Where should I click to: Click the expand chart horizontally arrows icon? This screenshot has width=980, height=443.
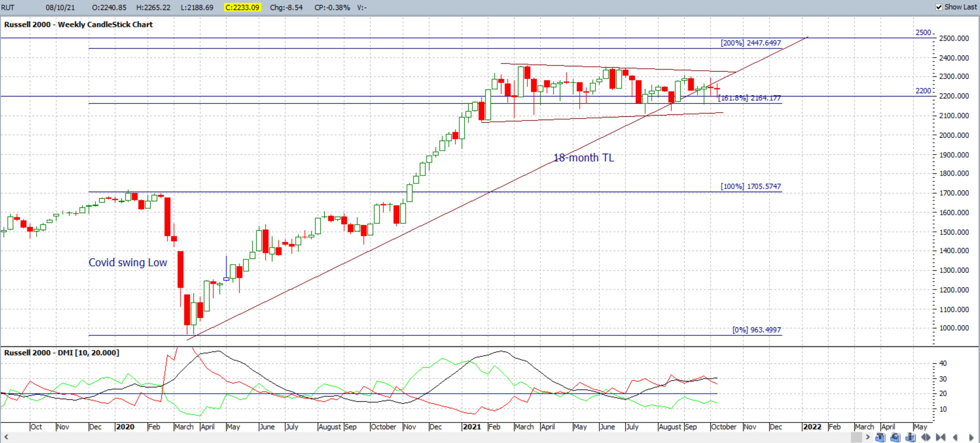pyautogui.click(x=926, y=437)
